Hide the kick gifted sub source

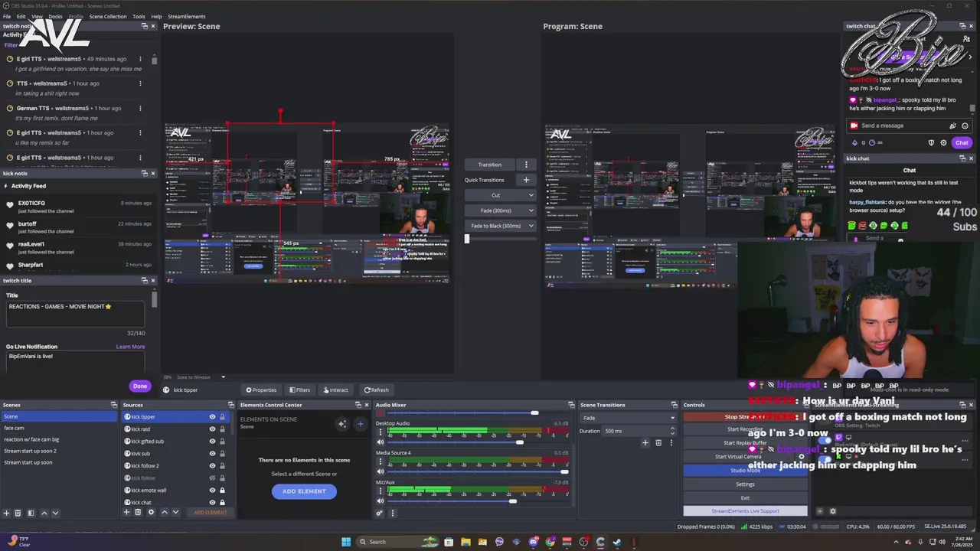[x=212, y=442]
